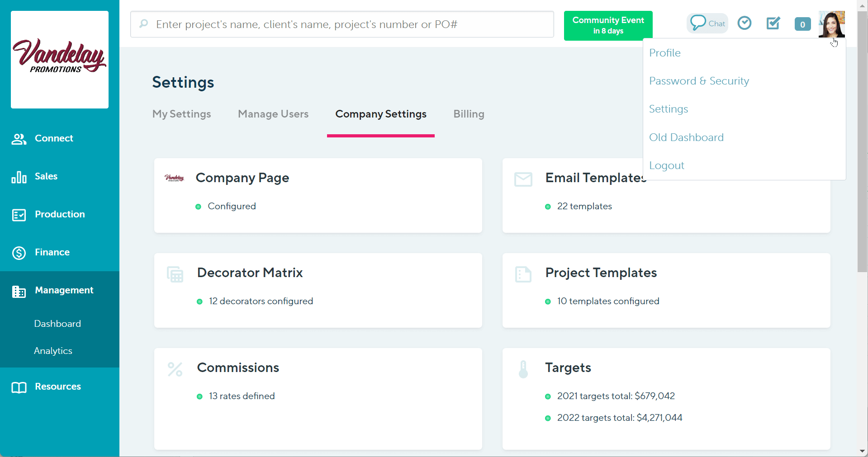This screenshot has height=457, width=868.
Task: Click the clock checkmark icon in header
Action: (744, 23)
